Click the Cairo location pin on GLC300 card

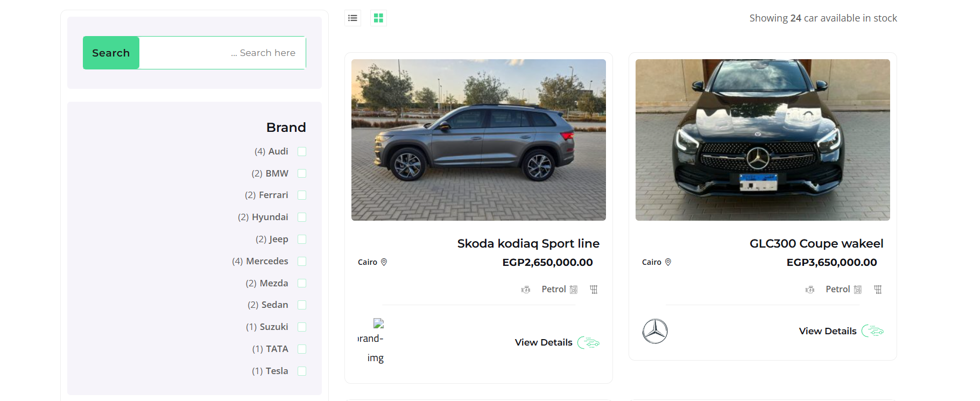tap(668, 262)
